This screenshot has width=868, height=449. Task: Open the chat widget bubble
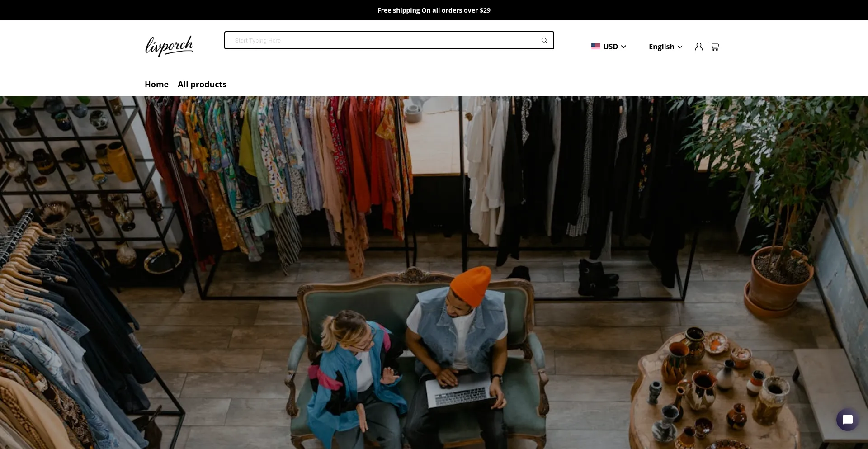point(847,420)
